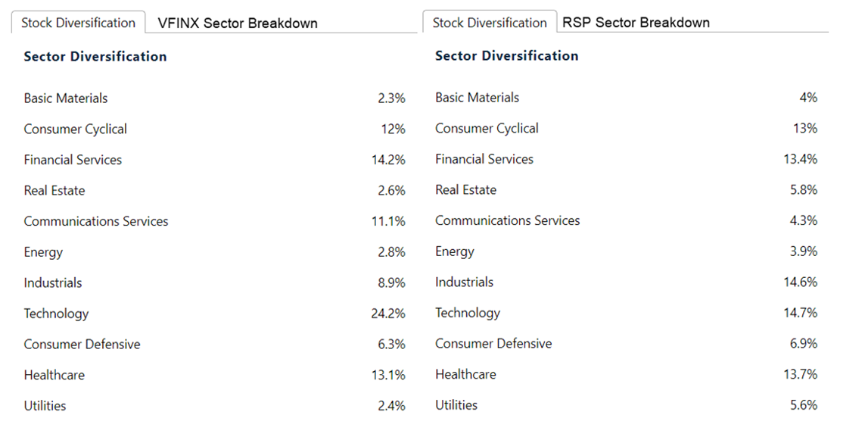Click the RSP Utilities 5.6% value
This screenshot has width=868, height=440.
point(804,405)
